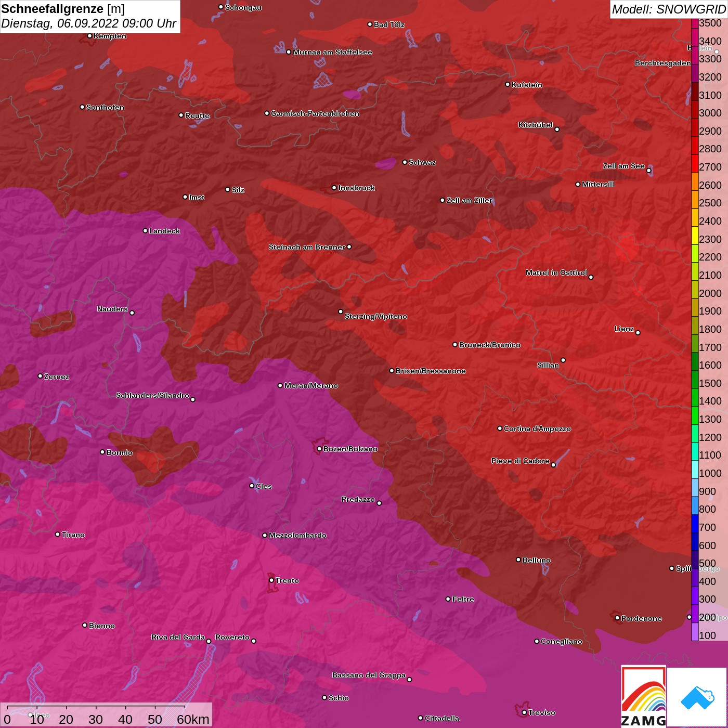Click the Bassano del Grappa label

(x=369, y=675)
